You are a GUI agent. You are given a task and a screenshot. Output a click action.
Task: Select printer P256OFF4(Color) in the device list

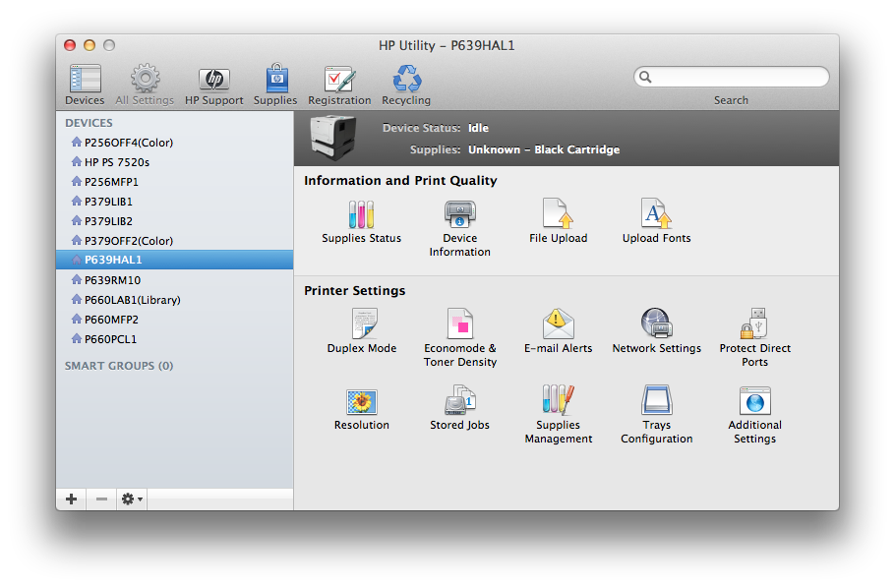[x=175, y=143]
